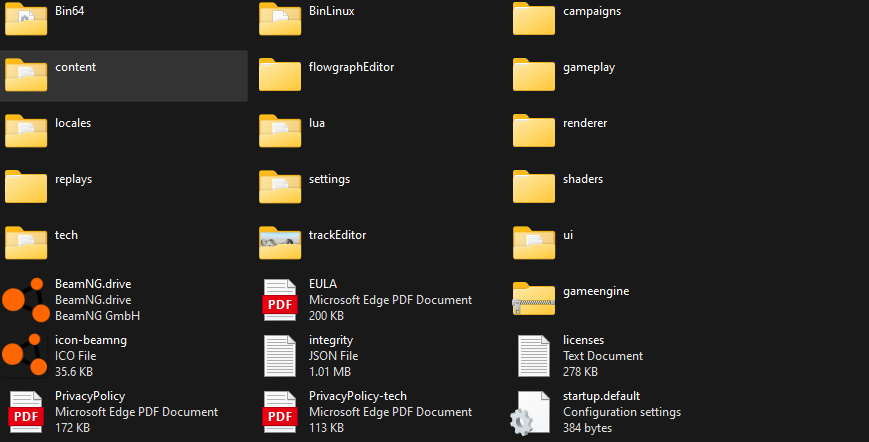This screenshot has height=442, width=869.
Task: Click the 'startup.default' file name
Action: 601,396
